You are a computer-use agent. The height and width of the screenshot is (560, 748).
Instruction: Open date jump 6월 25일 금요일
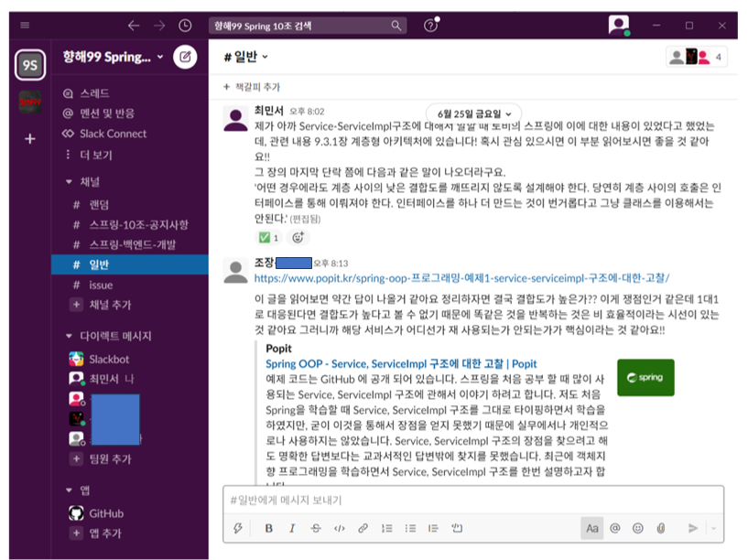click(473, 113)
